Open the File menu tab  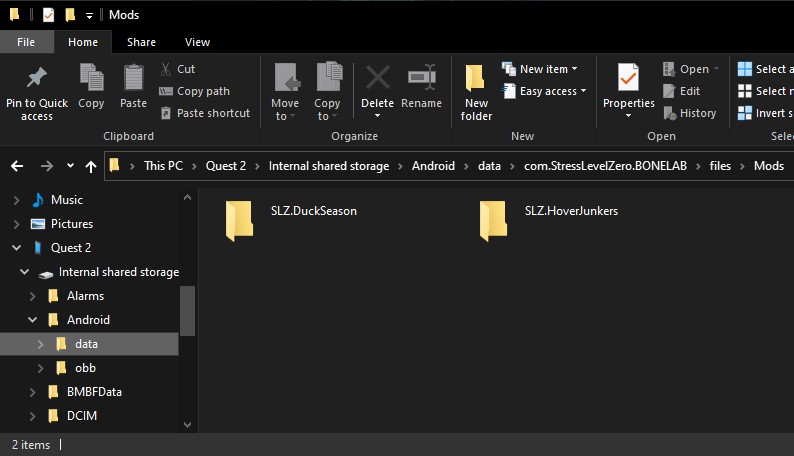[x=26, y=42]
